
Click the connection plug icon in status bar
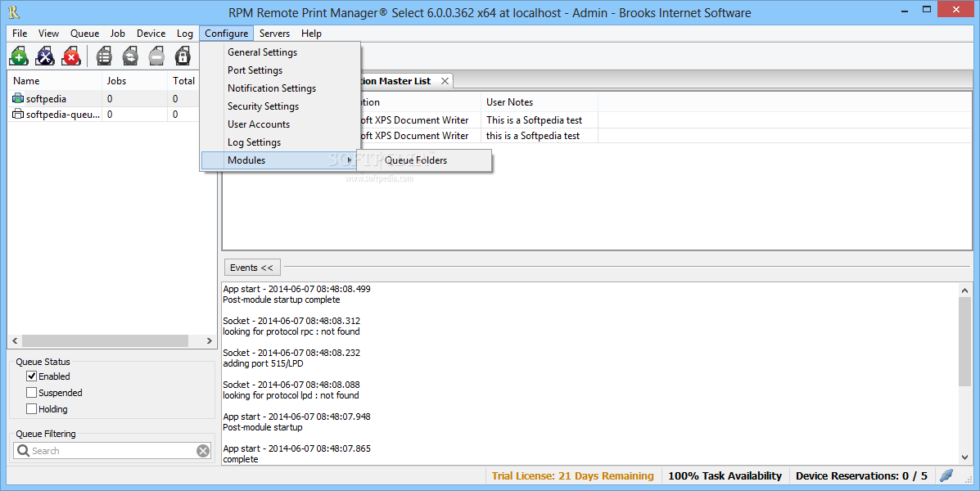946,475
